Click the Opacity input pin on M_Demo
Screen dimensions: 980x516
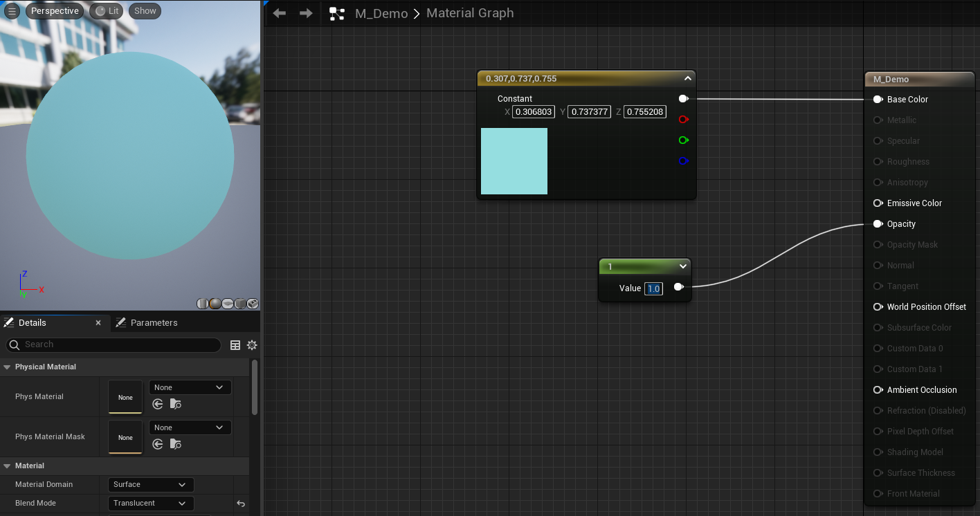(878, 224)
